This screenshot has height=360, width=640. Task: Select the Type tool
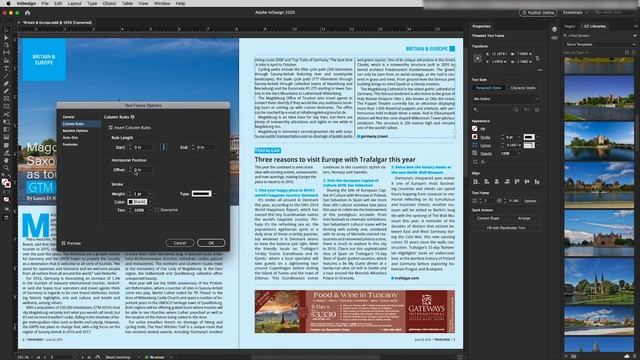point(6,68)
